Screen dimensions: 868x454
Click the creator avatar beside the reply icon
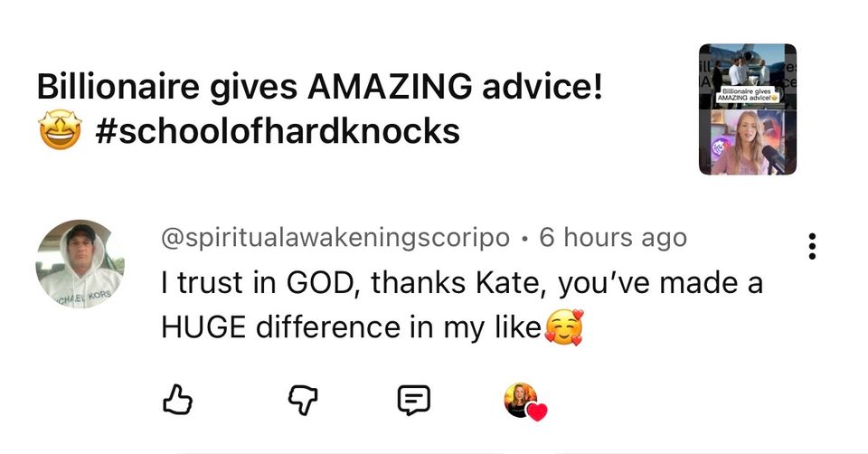point(520,398)
